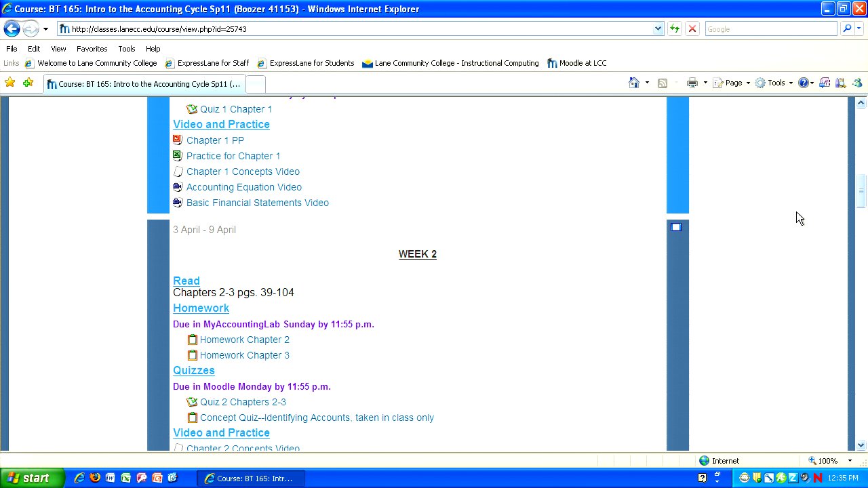Image resolution: width=868 pixels, height=488 pixels.
Task: Click the Google search input box
Action: pyautogui.click(x=770, y=28)
